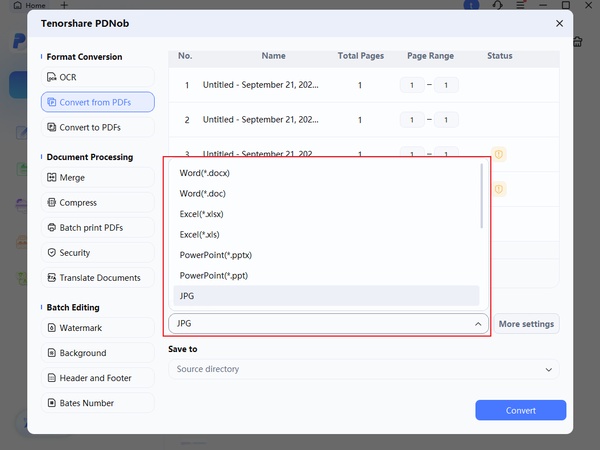Choose PowerPoint(*.pptx) output format
Viewport: 600px width, 450px height.
(x=326, y=255)
